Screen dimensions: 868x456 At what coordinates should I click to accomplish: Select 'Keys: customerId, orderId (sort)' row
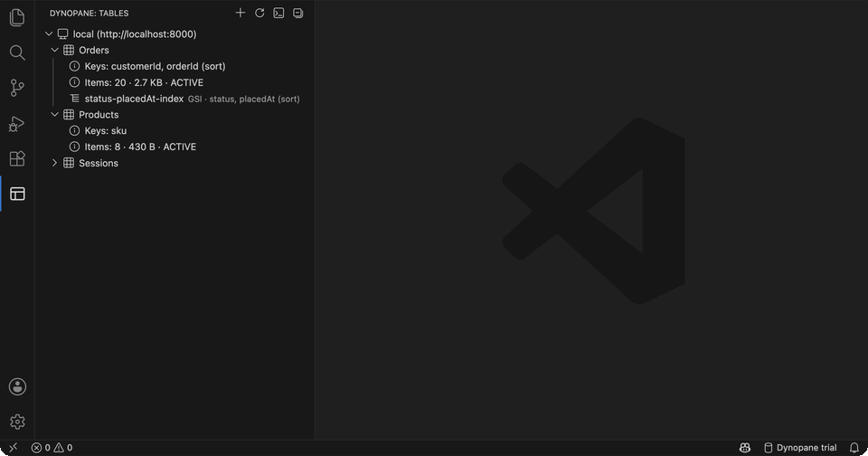[175, 66]
